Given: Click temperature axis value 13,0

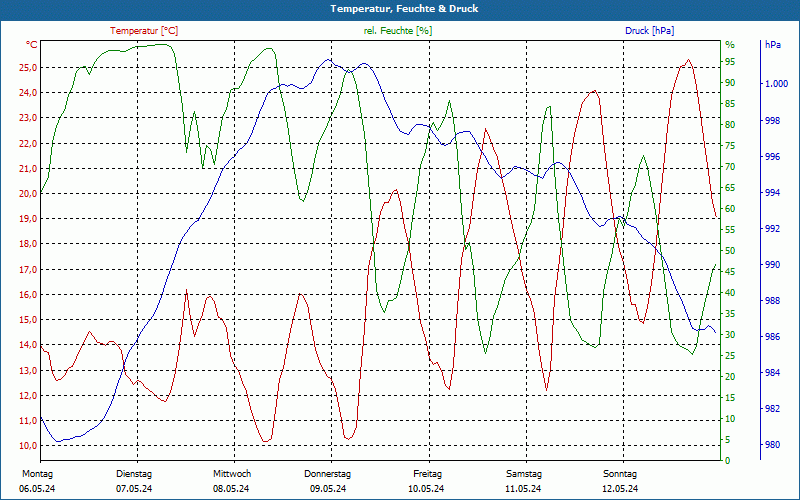Looking at the screenshot, I should point(29,370).
